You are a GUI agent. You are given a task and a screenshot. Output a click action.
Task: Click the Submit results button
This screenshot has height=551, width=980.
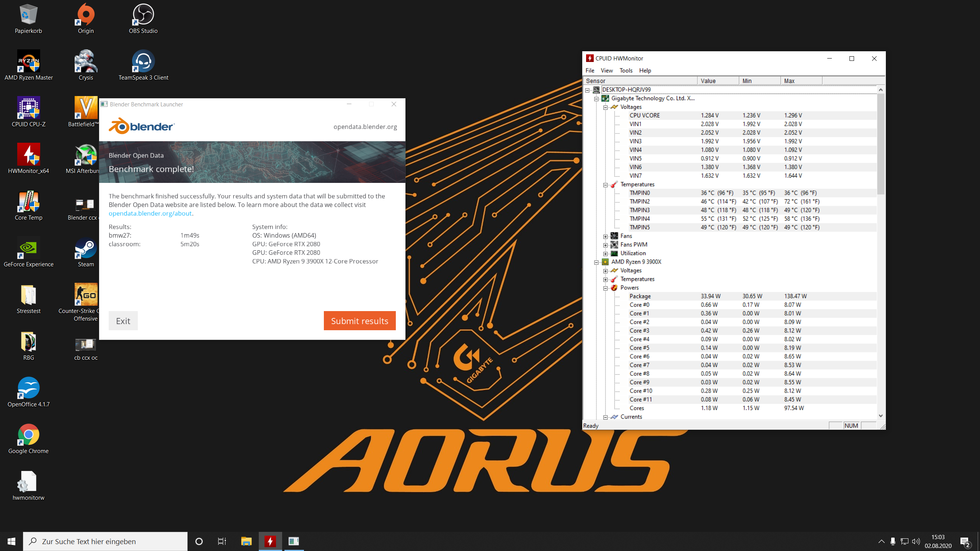tap(359, 321)
